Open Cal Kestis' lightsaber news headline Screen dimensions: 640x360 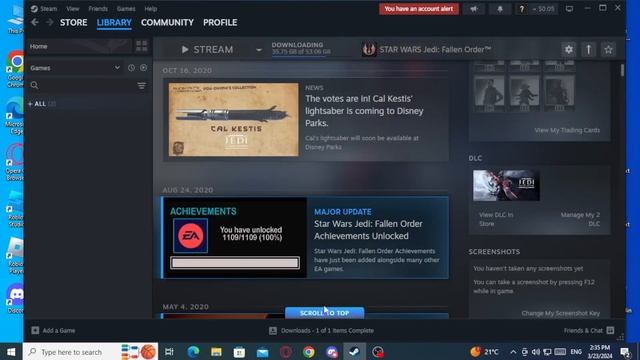(x=364, y=111)
